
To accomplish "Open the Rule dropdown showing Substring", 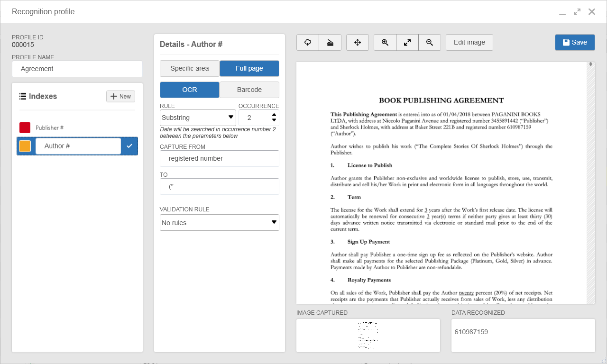I will (x=198, y=118).
